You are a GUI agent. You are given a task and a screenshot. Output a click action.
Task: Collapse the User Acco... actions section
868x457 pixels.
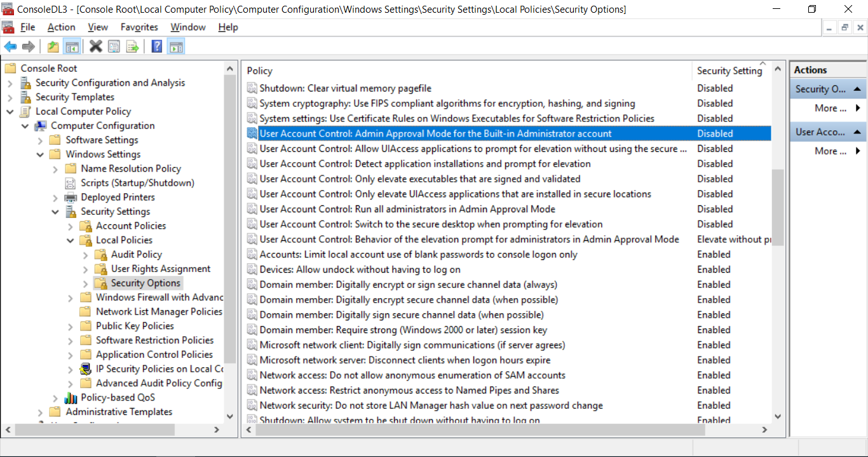click(x=857, y=132)
